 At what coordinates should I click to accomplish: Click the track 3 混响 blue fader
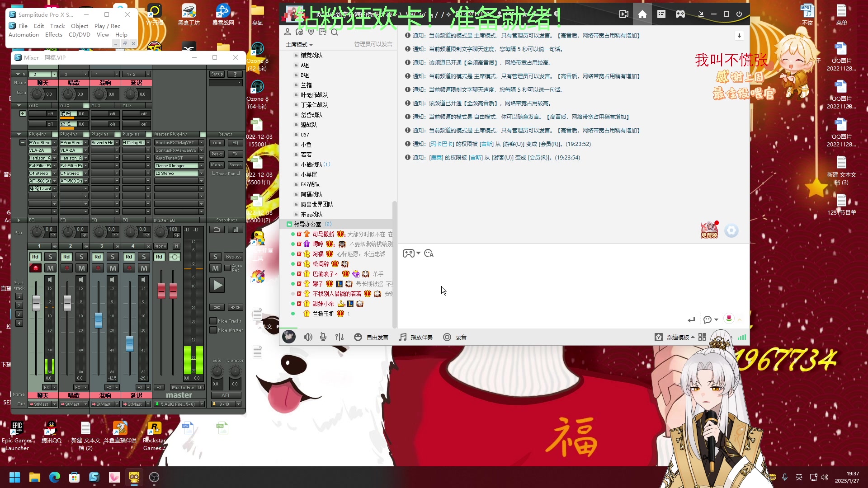pos(99,320)
